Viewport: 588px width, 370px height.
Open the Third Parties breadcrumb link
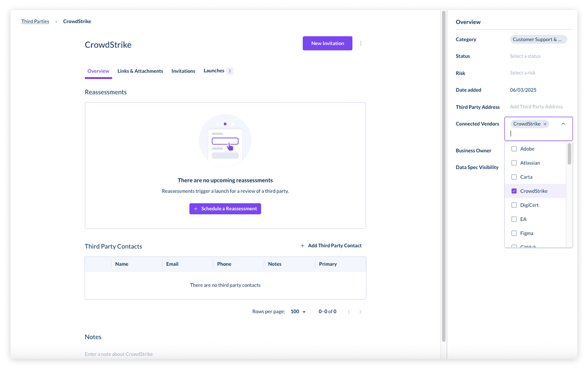pos(35,21)
